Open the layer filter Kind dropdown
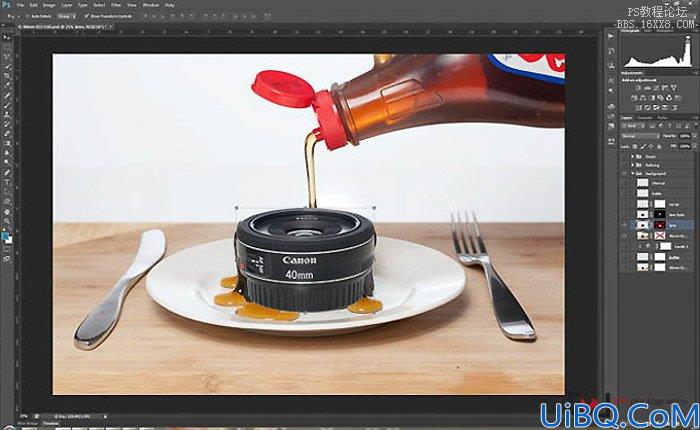 coord(633,126)
